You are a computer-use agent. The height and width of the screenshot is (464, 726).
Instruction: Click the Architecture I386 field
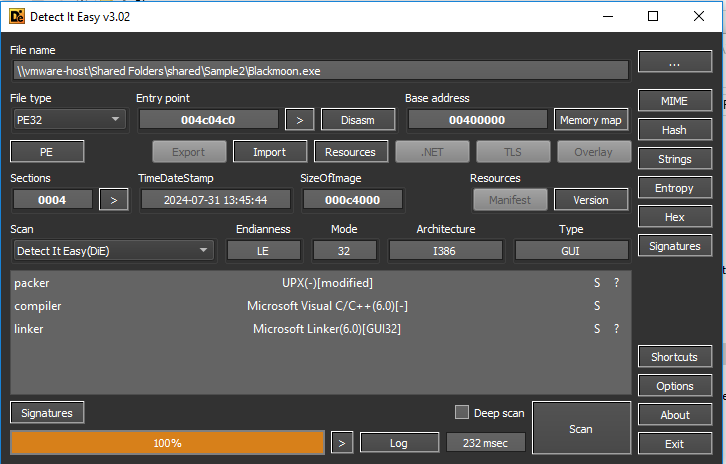pyautogui.click(x=445, y=251)
